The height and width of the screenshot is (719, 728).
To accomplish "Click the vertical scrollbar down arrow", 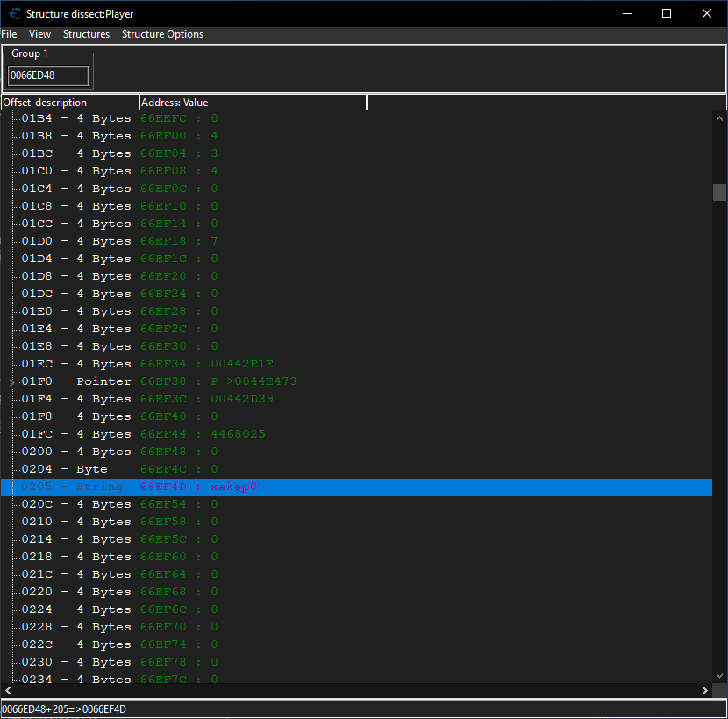I will click(719, 677).
